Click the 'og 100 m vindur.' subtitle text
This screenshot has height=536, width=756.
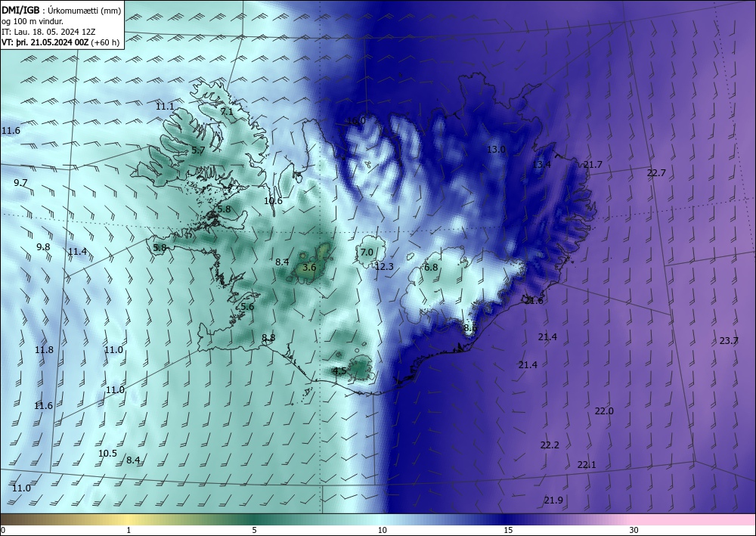click(x=32, y=20)
